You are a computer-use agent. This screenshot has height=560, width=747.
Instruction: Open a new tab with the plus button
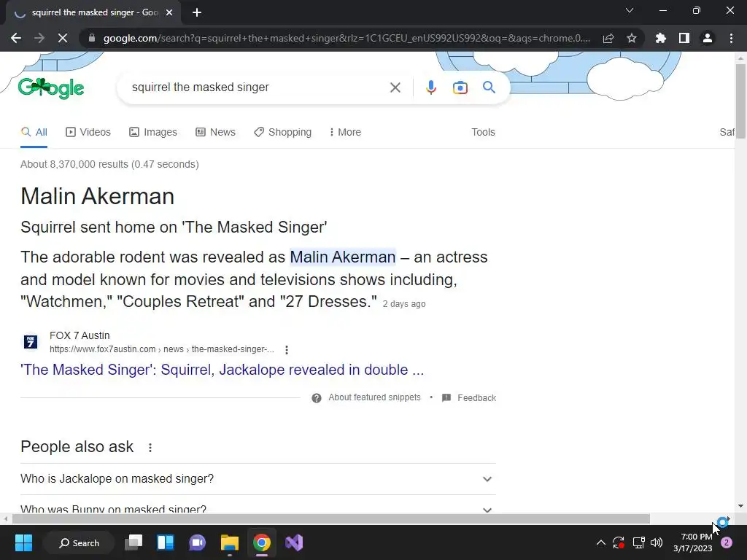click(x=197, y=13)
